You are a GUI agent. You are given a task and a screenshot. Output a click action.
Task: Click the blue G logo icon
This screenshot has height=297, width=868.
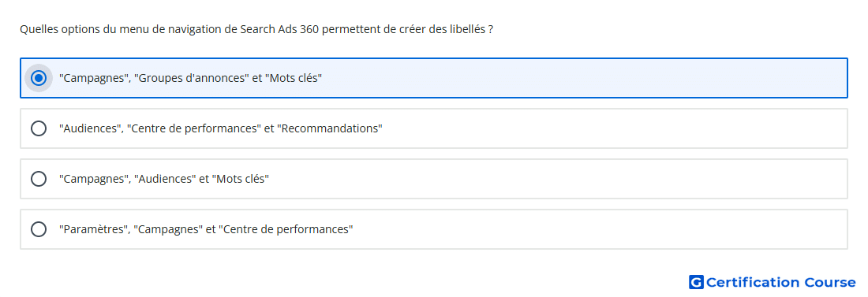[x=696, y=283]
